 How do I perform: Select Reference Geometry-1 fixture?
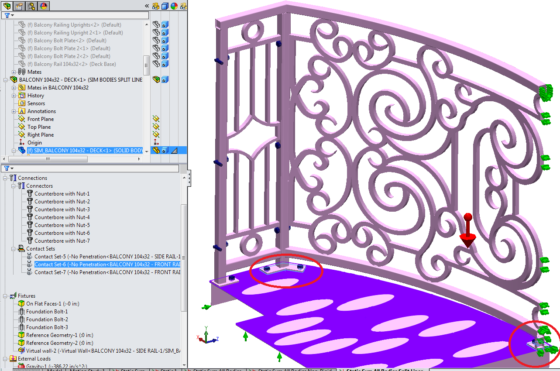click(59, 335)
